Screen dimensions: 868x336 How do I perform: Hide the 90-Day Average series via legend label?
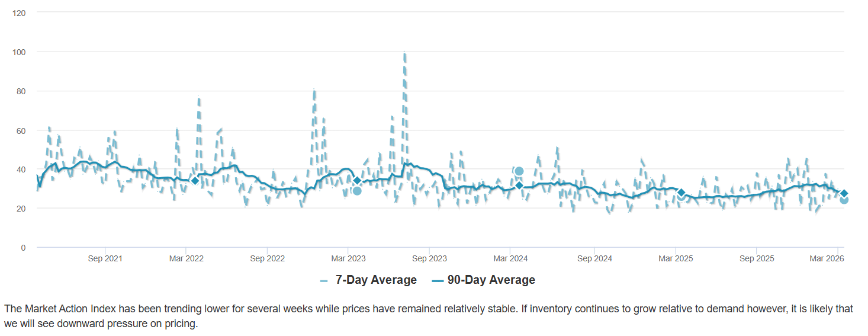click(x=491, y=280)
